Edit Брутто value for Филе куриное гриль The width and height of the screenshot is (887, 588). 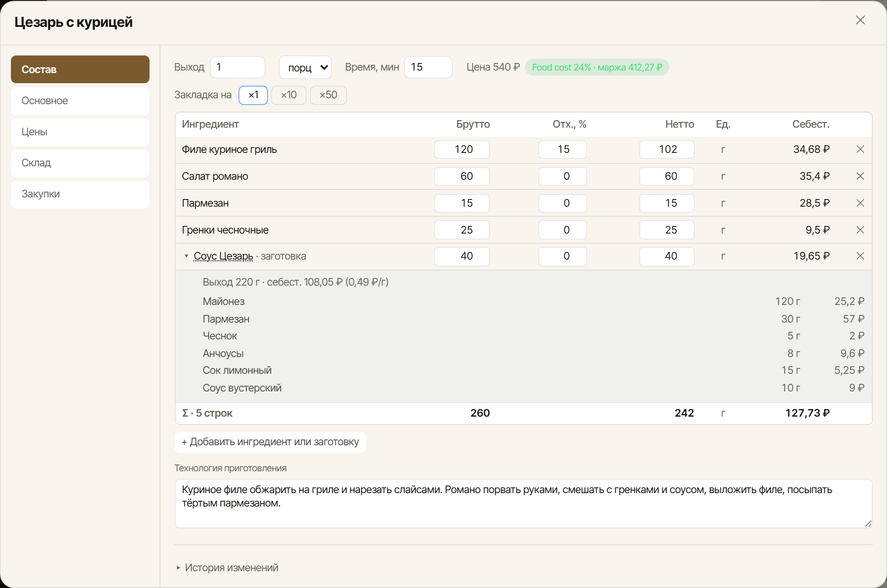click(462, 150)
